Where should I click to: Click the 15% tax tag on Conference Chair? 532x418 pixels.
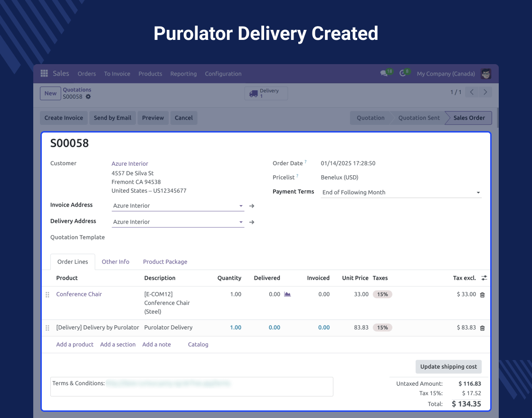click(x=382, y=294)
